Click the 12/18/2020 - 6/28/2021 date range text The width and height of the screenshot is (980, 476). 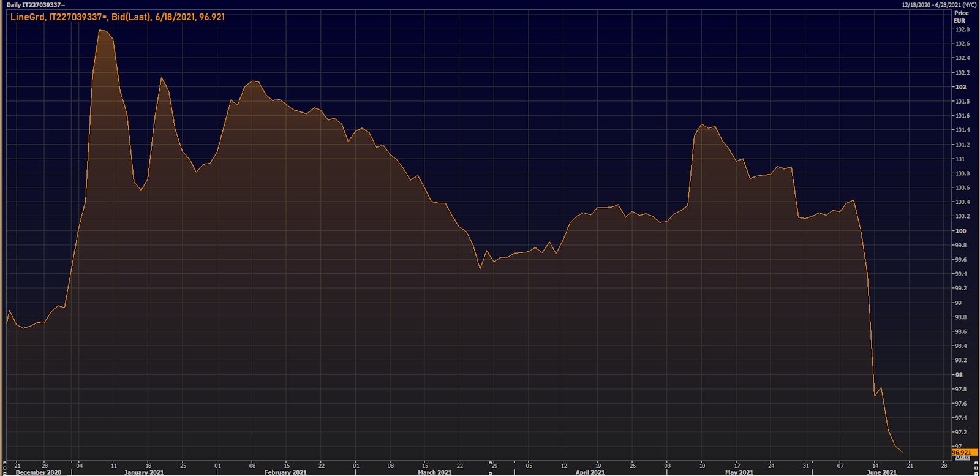pos(939,4)
